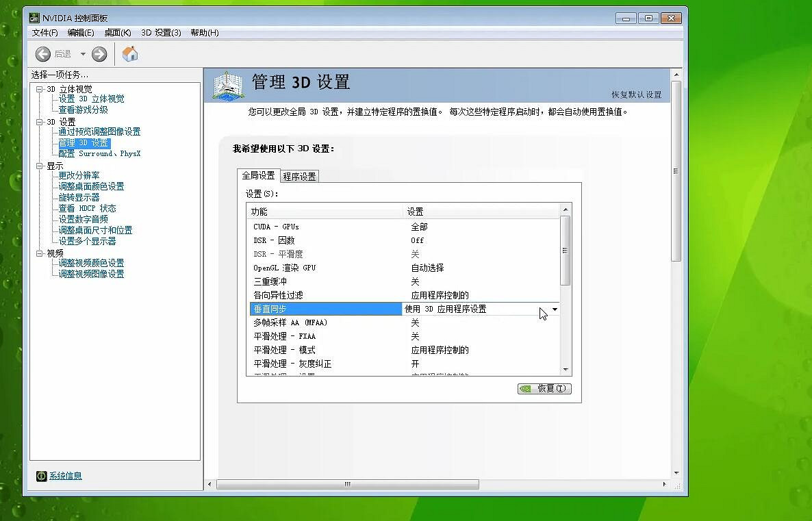812x521 pixels.
Task: Select 配置 Surround、PhysX in the sidebar
Action: pyautogui.click(x=99, y=153)
